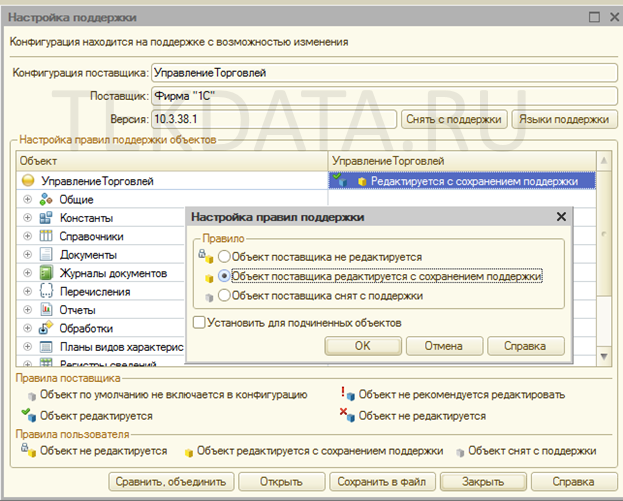This screenshot has height=501, width=623.
Task: Expand Планы видов характеристик node
Action: 27,346
